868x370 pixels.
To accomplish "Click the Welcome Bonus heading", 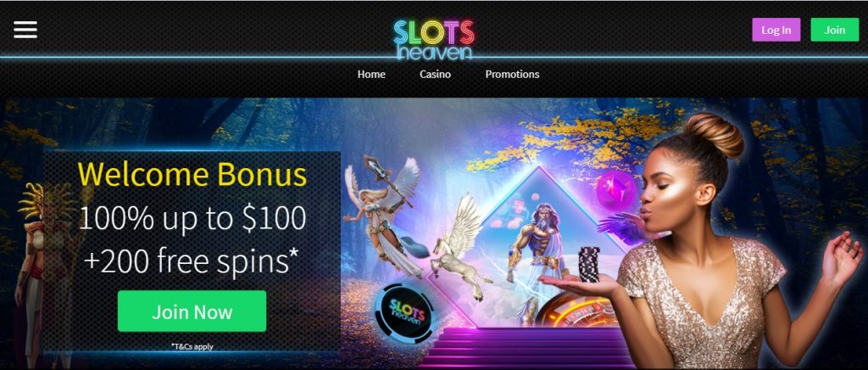I will pyautogui.click(x=192, y=175).
